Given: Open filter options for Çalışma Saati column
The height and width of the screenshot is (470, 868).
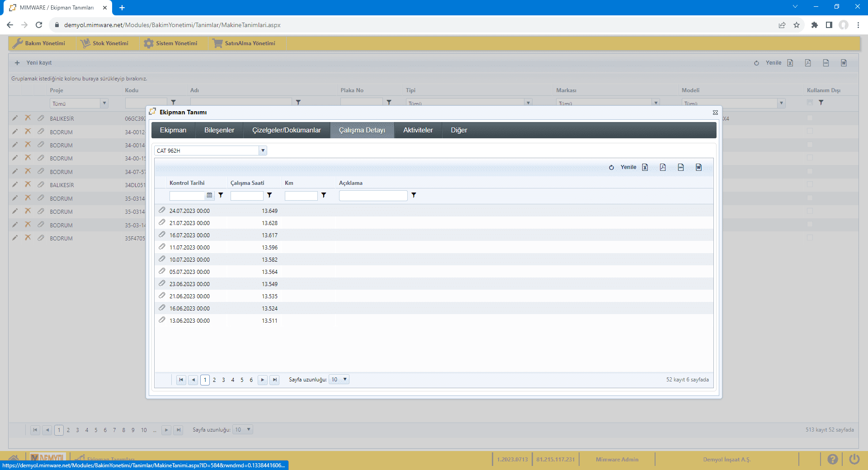Looking at the screenshot, I should click(x=269, y=195).
